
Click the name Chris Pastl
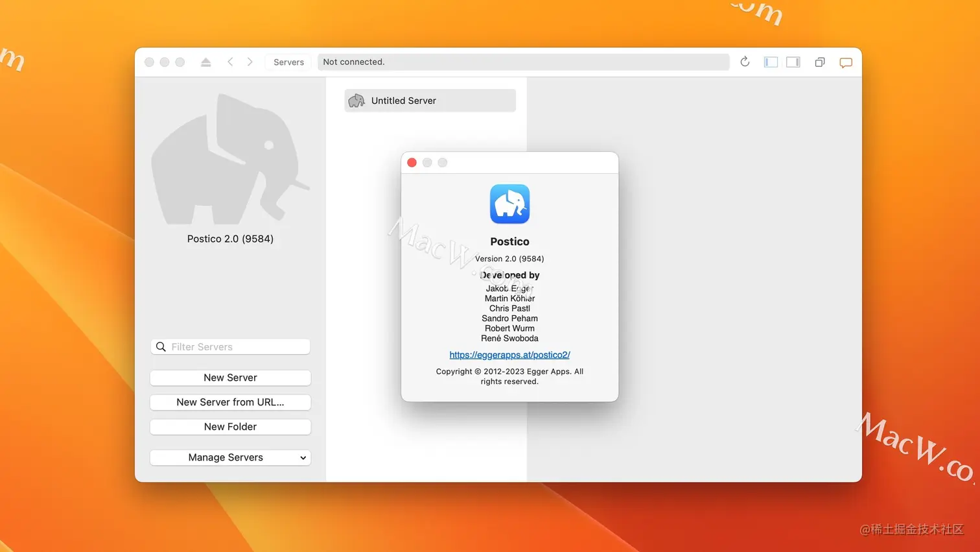coord(509,308)
